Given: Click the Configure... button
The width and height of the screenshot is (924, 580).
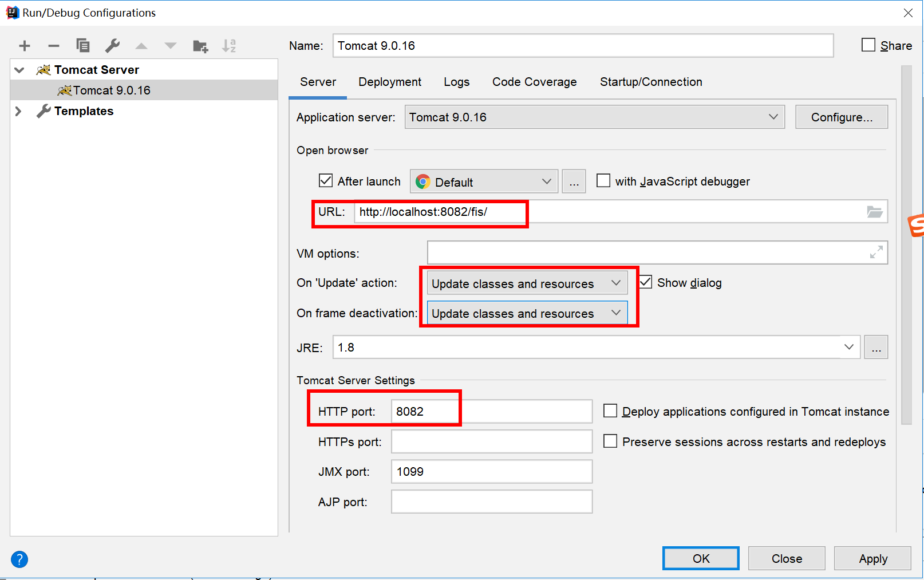Looking at the screenshot, I should tap(842, 117).
